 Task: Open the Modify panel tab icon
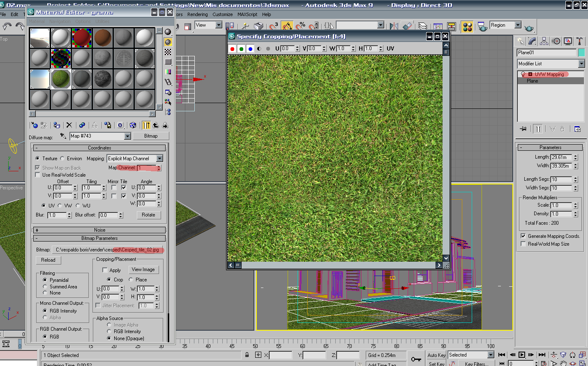click(x=532, y=41)
